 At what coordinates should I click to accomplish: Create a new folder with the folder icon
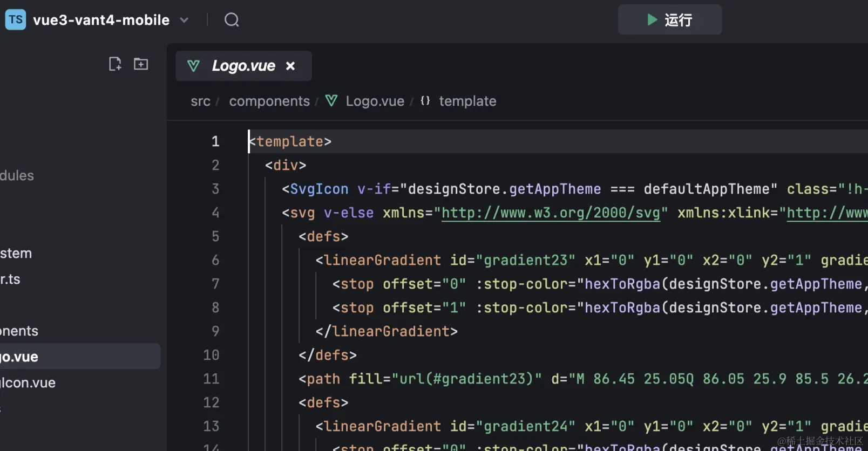(141, 64)
